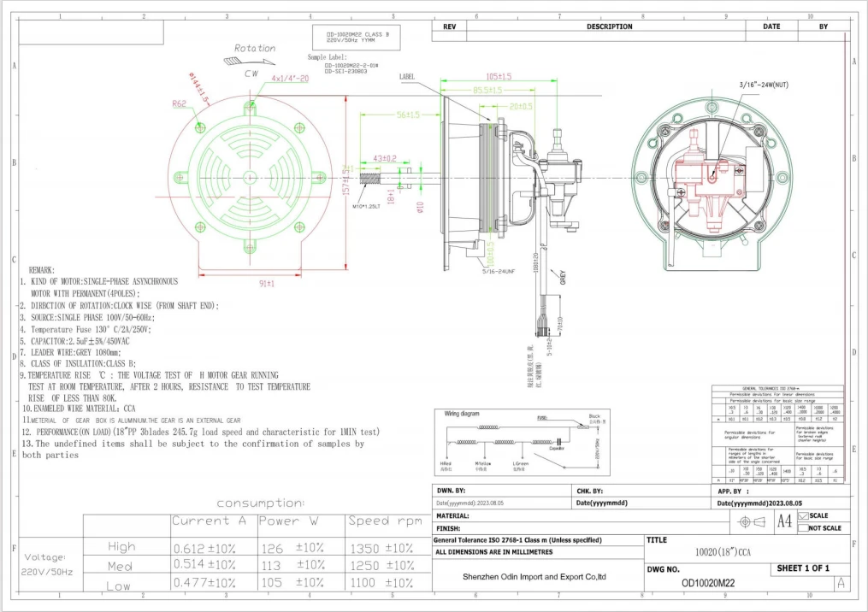The height and width of the screenshot is (612, 868).
Task: Click the 'REMARK:' heading
Action: coord(42,270)
